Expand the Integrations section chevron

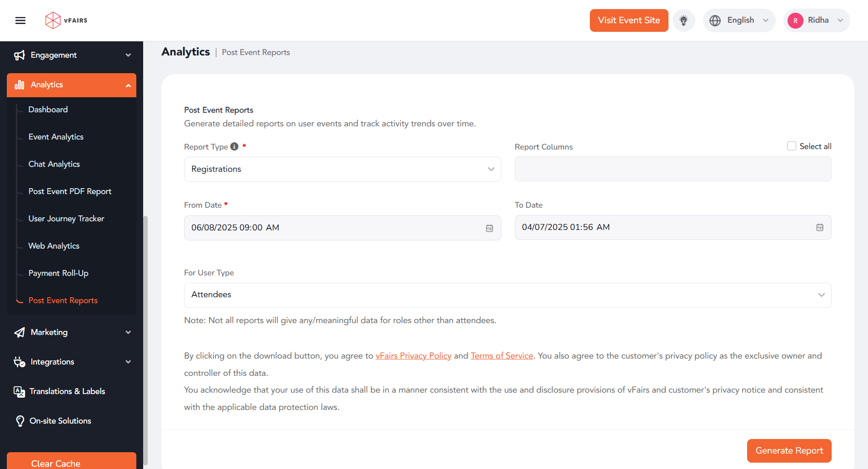(x=128, y=362)
